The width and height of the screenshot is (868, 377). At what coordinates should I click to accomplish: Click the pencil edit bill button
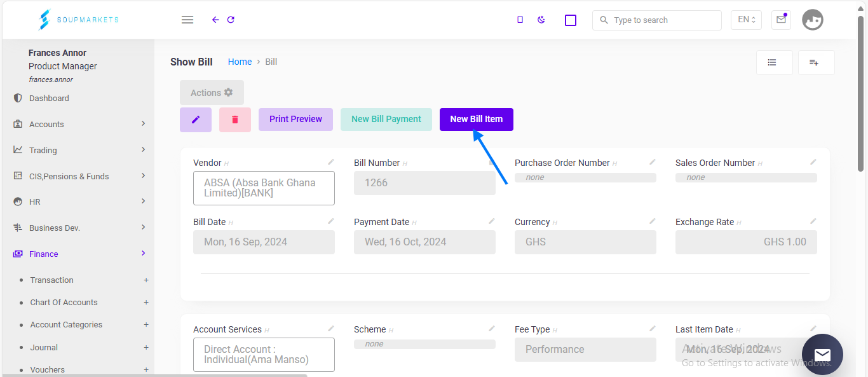tap(196, 120)
